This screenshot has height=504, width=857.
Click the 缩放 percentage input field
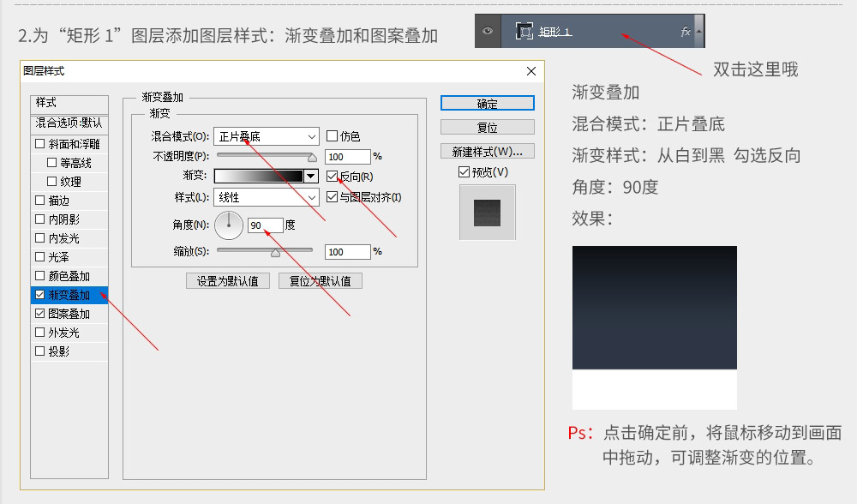click(348, 252)
